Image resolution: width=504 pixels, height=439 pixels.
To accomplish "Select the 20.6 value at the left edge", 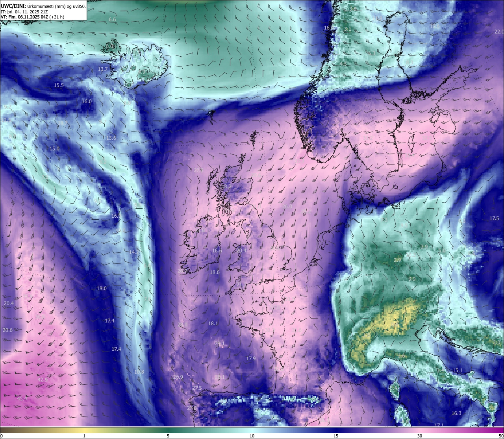I will tap(7, 330).
